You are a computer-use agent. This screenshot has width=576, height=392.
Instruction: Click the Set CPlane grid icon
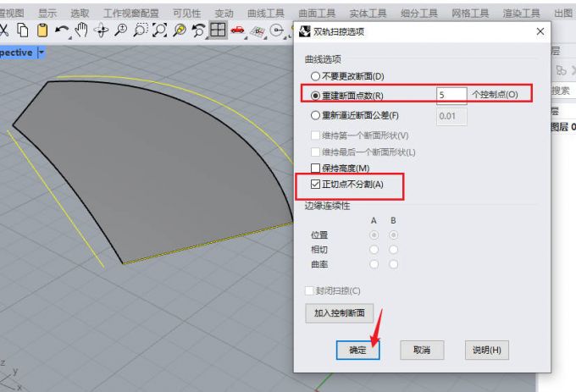(258, 30)
